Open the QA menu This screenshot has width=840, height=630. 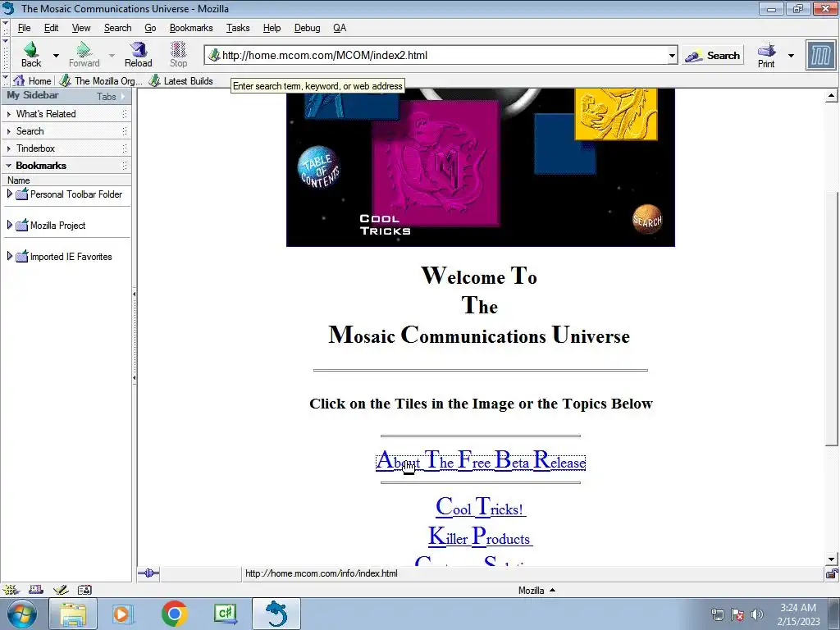[340, 28]
